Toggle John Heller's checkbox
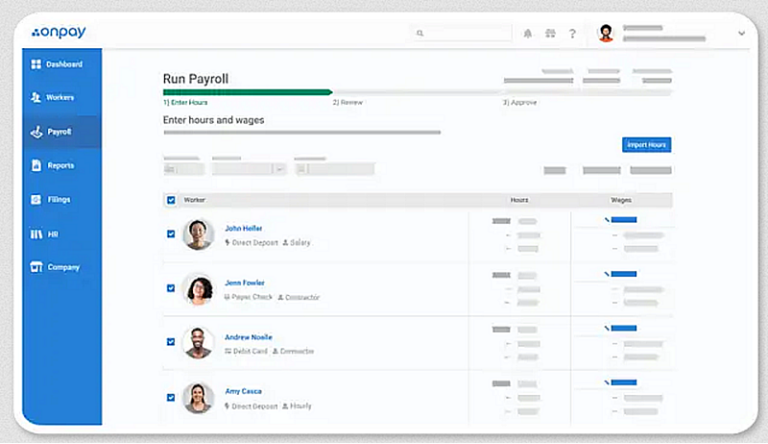This screenshot has width=768, height=444. click(171, 234)
